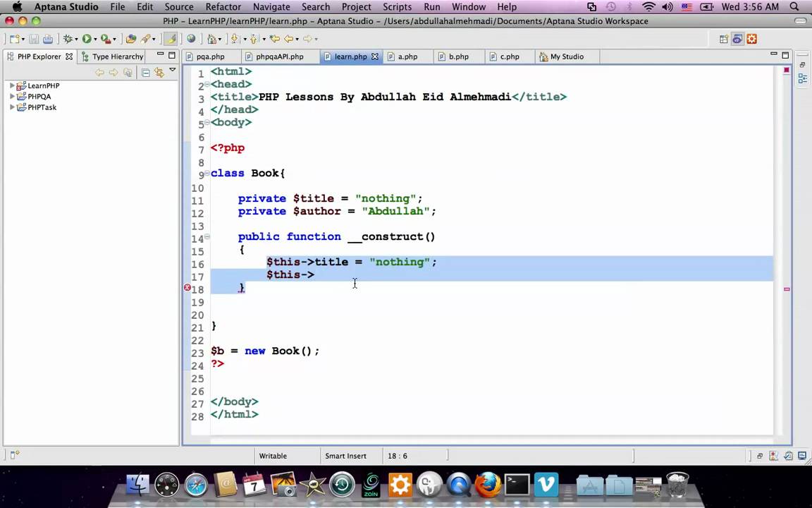
Task: Open the Firefox icon in the Dock
Action: [x=488, y=484]
